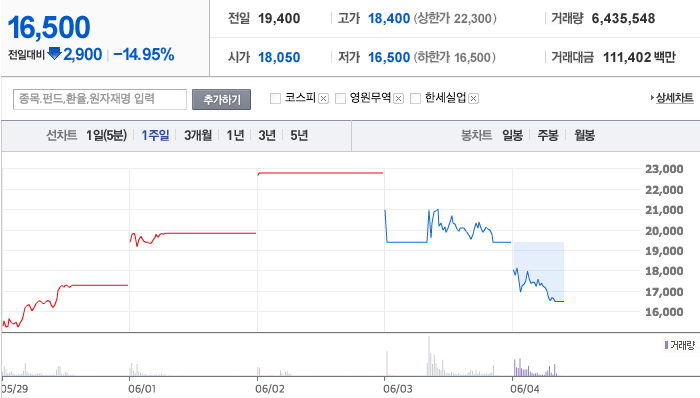Select the 1년 chart period
This screenshot has height=398, width=700.
tap(235, 135)
